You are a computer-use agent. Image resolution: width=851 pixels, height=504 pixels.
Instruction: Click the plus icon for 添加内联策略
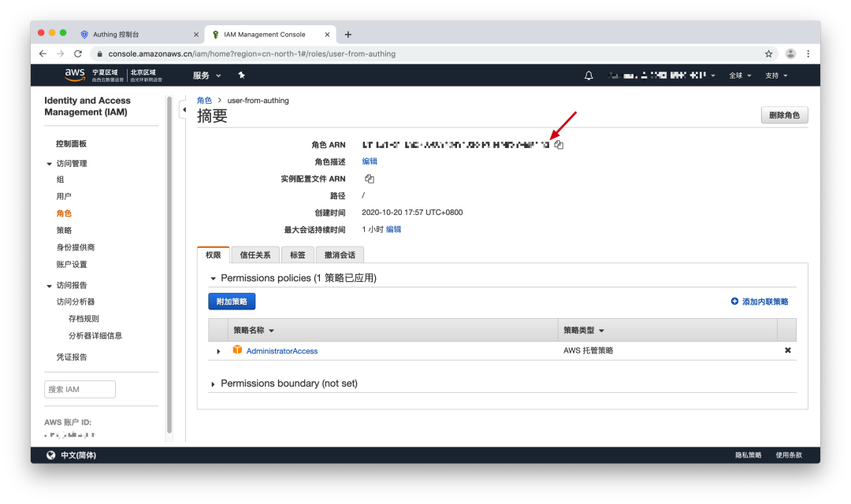[x=734, y=301]
